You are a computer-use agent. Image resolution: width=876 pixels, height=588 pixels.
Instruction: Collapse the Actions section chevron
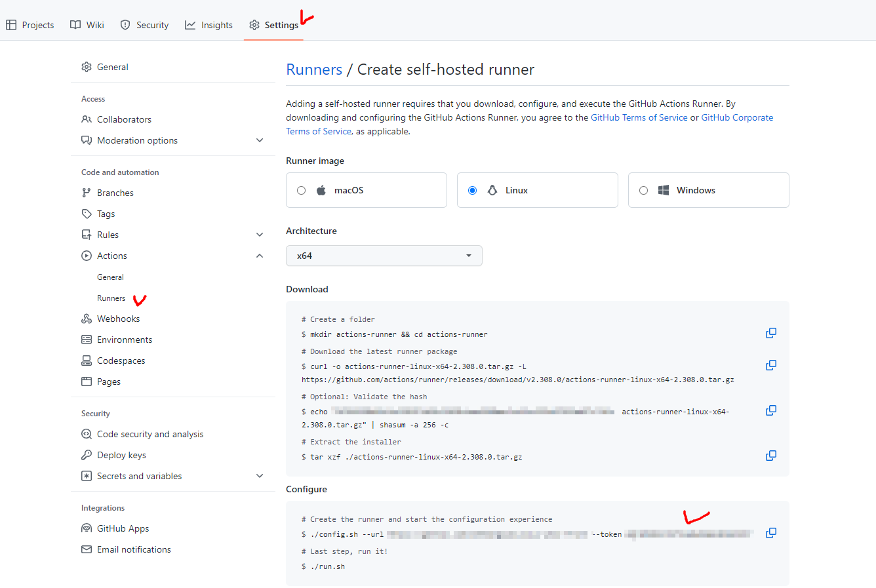[x=260, y=256]
